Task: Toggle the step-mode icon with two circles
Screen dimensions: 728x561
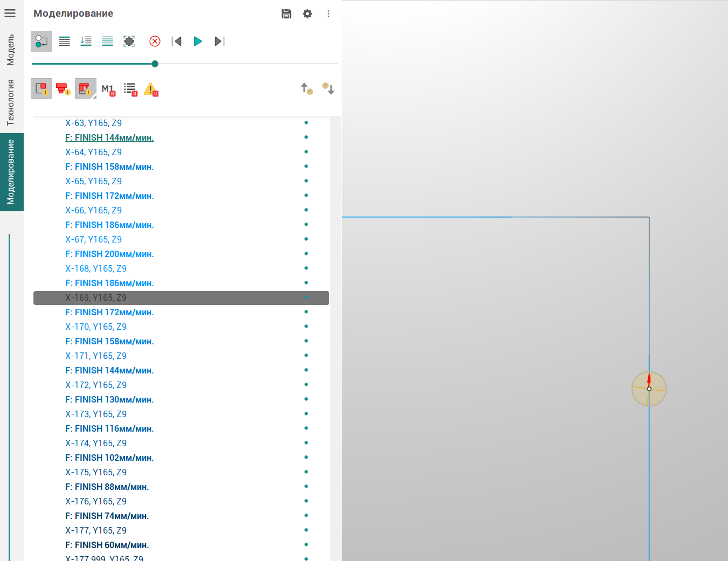Action: 41,41
